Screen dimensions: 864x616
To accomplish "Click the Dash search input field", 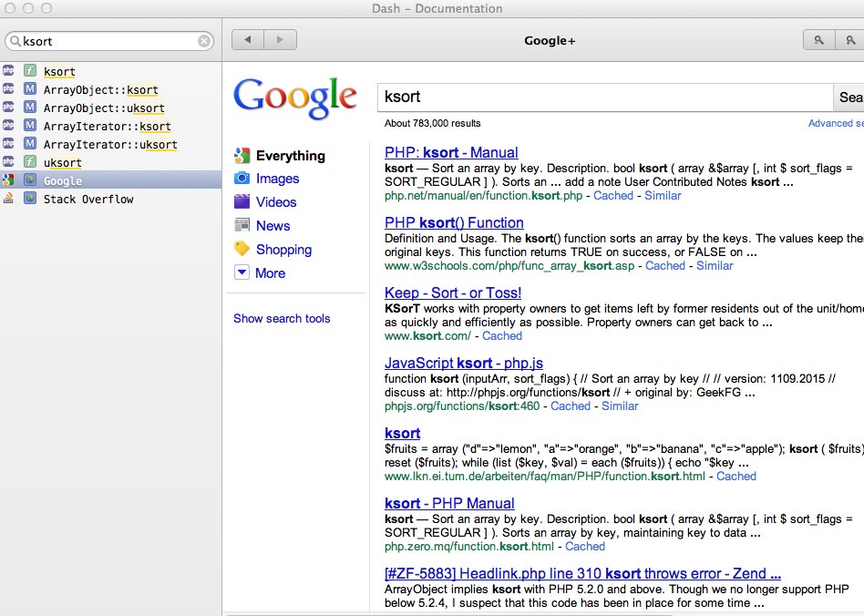I will 109,41.
